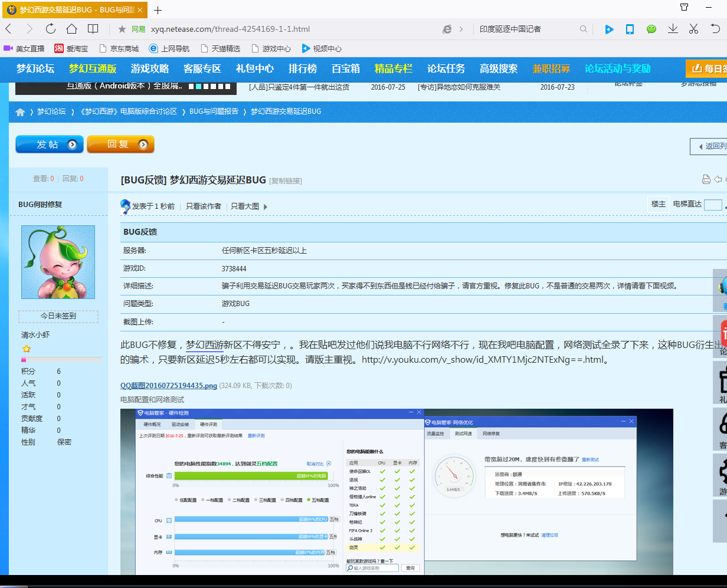The width and height of the screenshot is (727, 588).
Task: Click the printer icon of the post
Action: tap(706, 179)
